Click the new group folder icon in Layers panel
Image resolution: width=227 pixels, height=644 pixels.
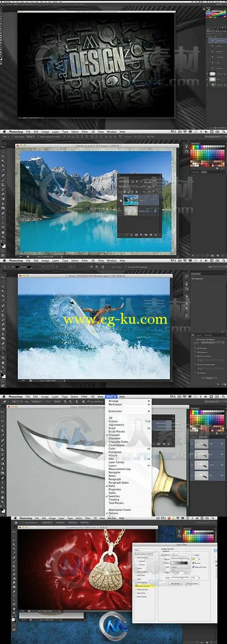(146, 235)
